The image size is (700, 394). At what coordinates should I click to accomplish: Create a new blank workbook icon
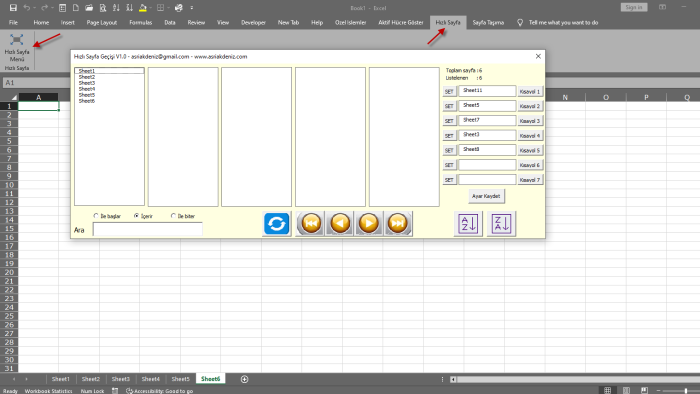[x=76, y=8]
